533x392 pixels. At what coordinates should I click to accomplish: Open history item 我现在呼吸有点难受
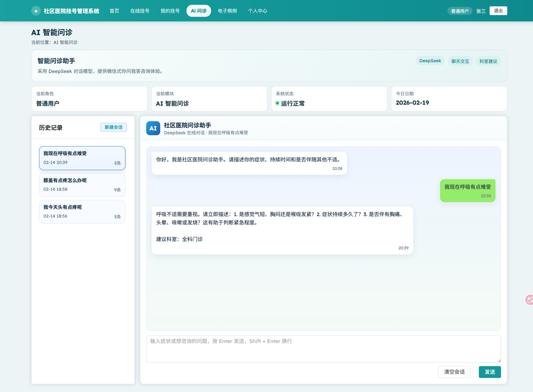click(82, 158)
